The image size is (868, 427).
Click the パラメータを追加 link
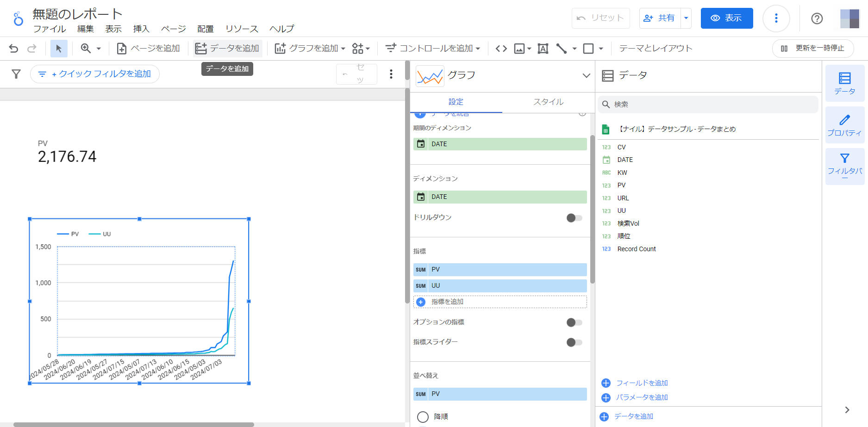click(635, 397)
